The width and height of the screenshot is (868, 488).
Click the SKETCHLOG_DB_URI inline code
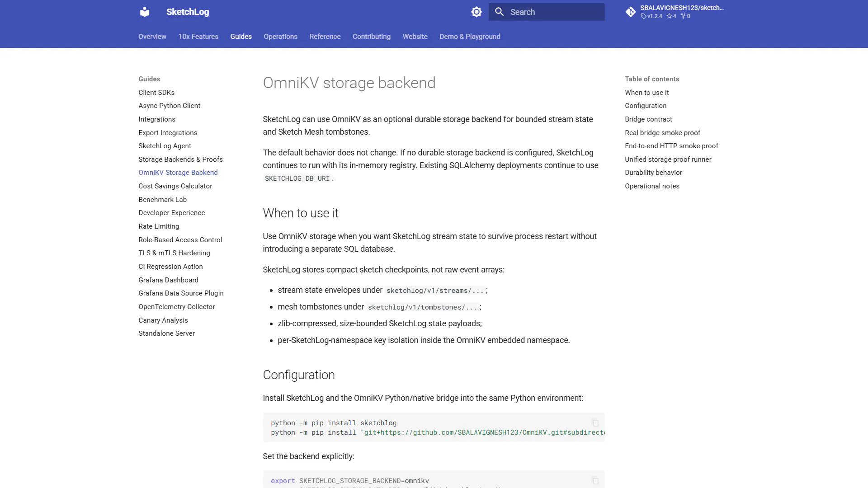[x=297, y=178]
